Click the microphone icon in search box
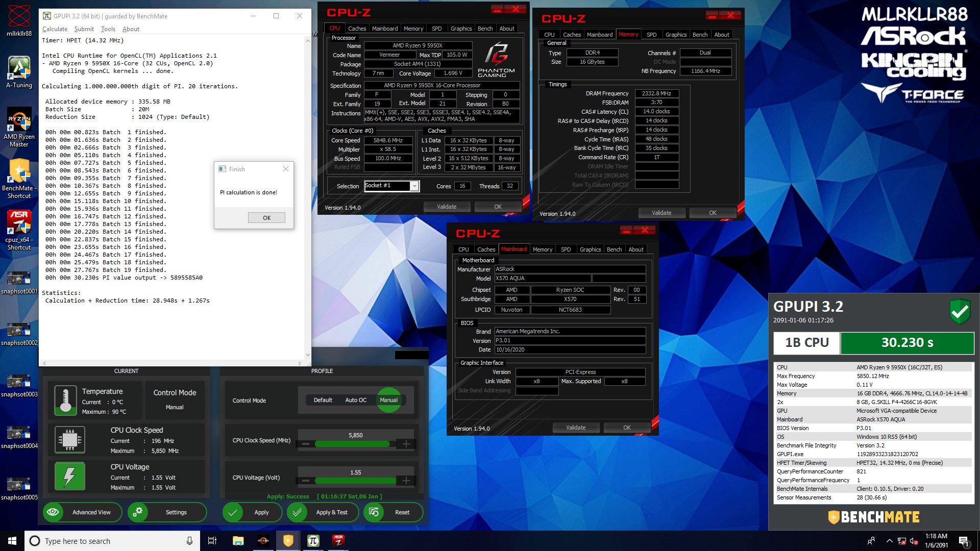 [x=189, y=541]
